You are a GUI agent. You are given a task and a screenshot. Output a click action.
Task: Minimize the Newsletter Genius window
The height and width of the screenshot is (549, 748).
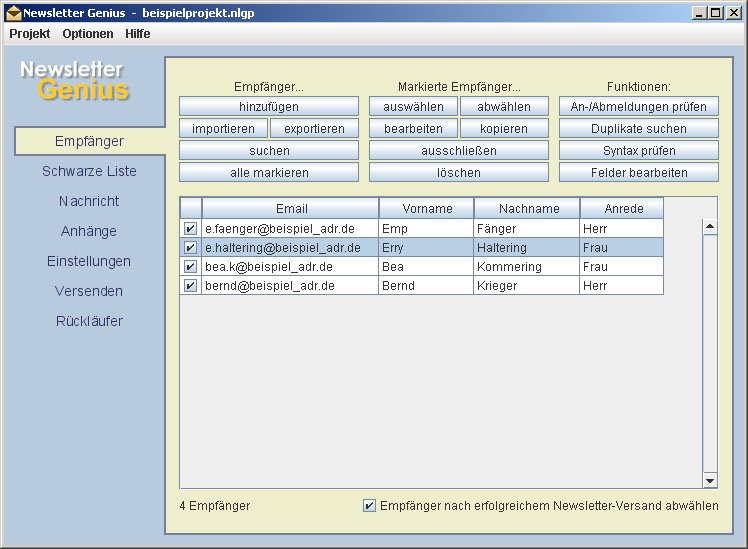tap(699, 13)
